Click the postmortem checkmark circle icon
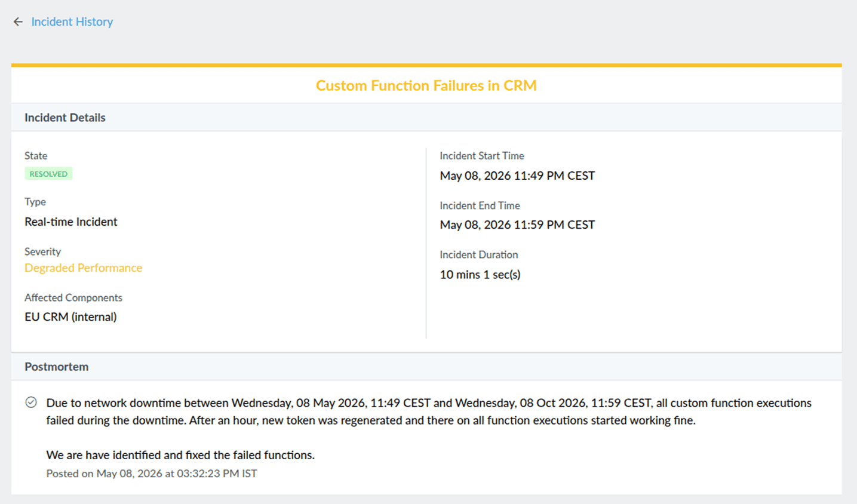 click(31, 402)
